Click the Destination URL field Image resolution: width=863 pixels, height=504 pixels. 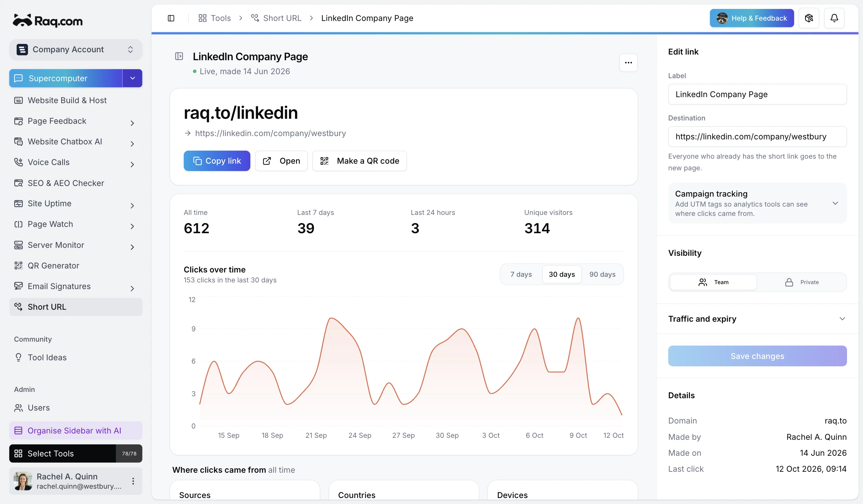pos(757,136)
